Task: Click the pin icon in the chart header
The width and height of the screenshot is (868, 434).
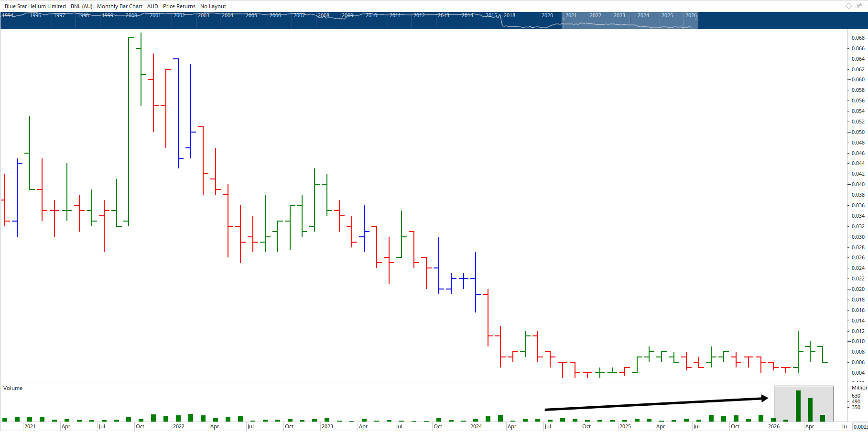Action: [x=859, y=6]
